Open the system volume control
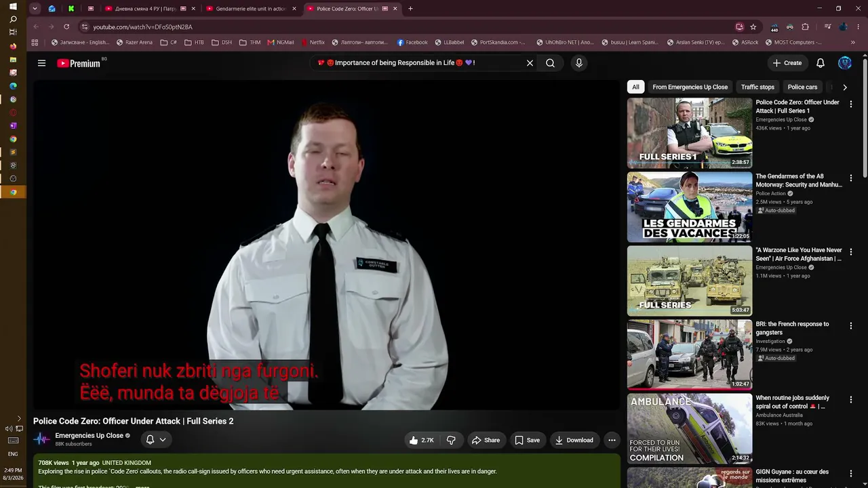868x488 pixels. point(9,428)
